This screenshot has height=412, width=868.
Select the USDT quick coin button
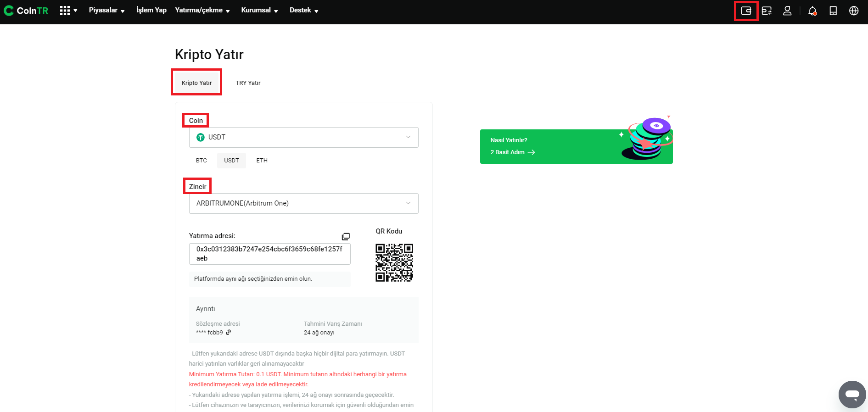click(x=231, y=161)
